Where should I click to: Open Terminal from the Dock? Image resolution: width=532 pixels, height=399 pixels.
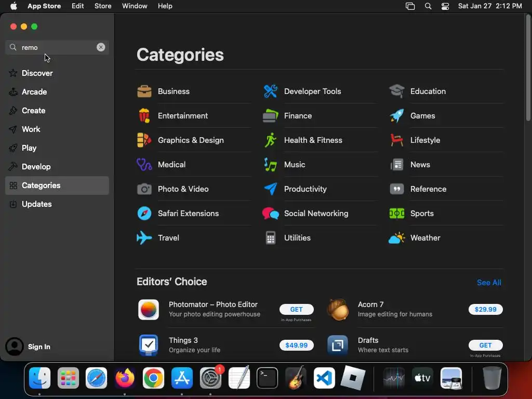point(268,378)
